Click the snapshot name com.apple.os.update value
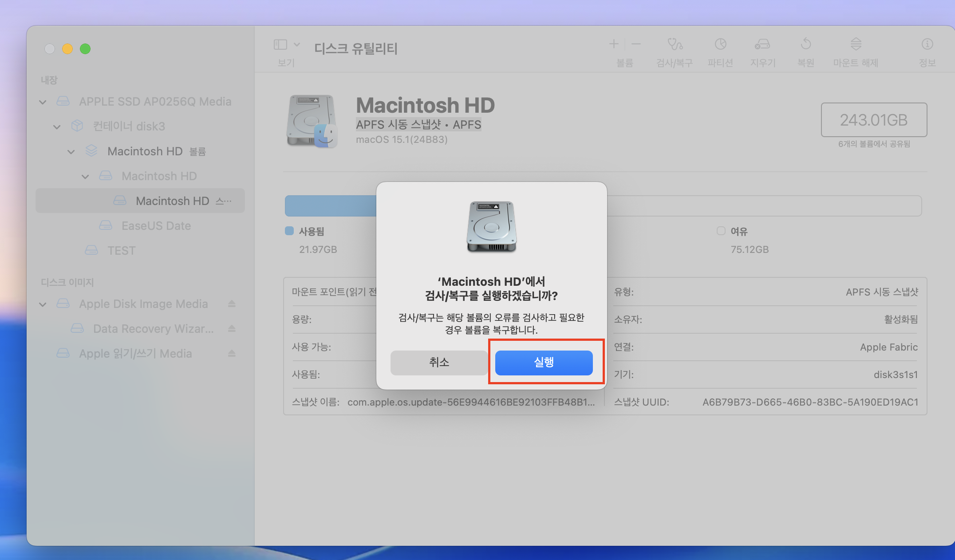The image size is (955, 560). [x=471, y=402]
